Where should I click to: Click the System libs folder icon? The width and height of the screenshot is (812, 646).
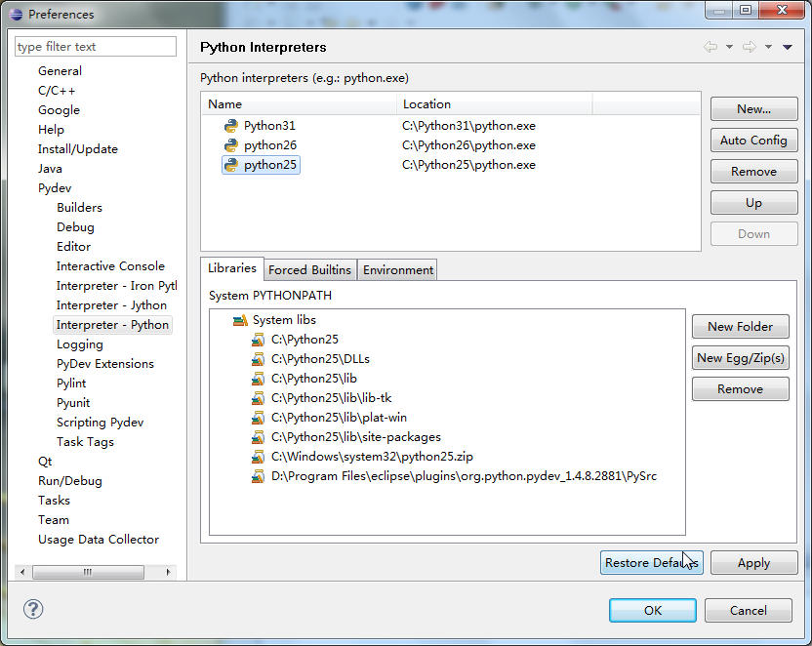(x=240, y=320)
